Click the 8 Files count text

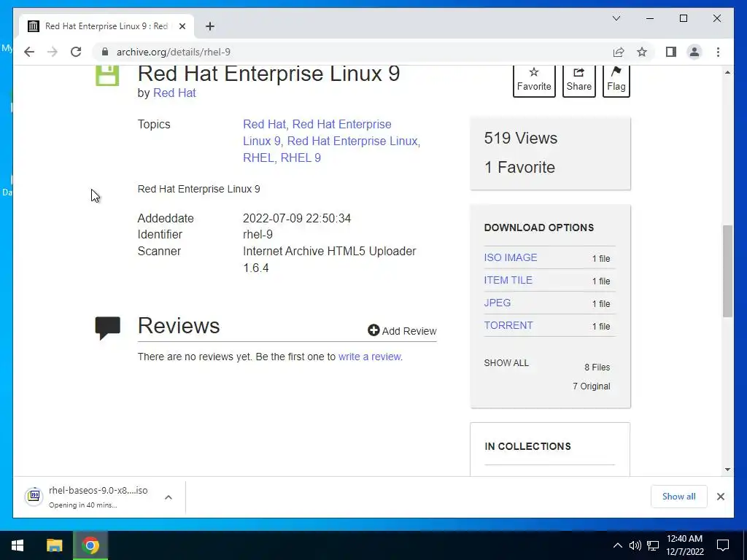point(597,367)
